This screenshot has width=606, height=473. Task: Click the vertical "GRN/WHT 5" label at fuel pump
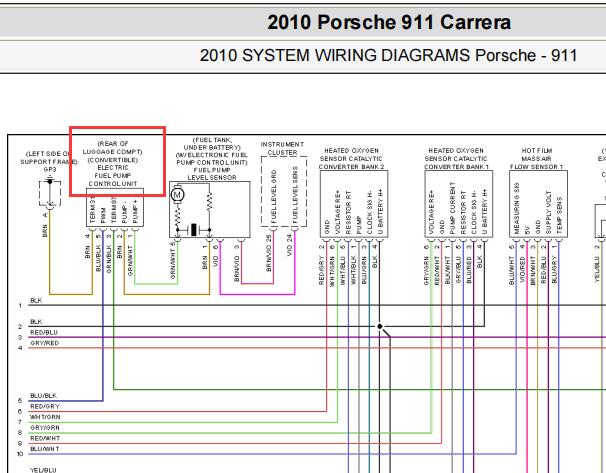tap(173, 260)
